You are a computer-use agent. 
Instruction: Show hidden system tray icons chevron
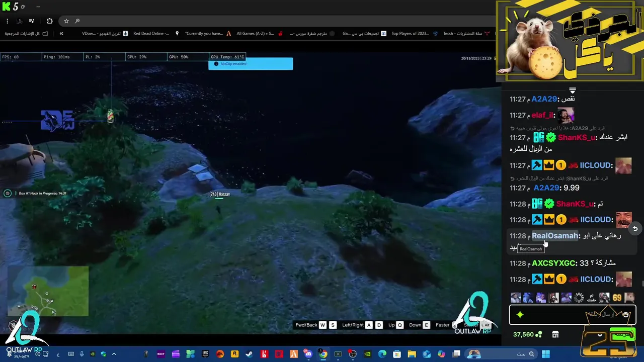pyautogui.click(x=114, y=354)
